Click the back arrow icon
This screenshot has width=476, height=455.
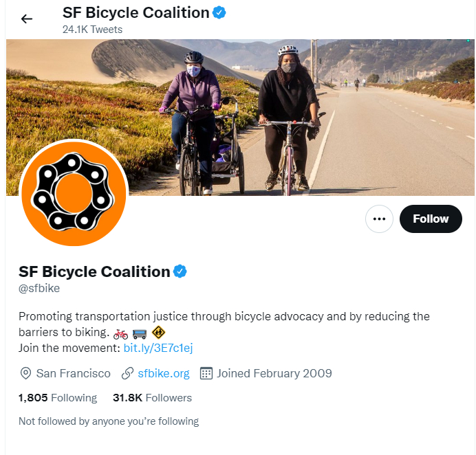click(x=27, y=19)
